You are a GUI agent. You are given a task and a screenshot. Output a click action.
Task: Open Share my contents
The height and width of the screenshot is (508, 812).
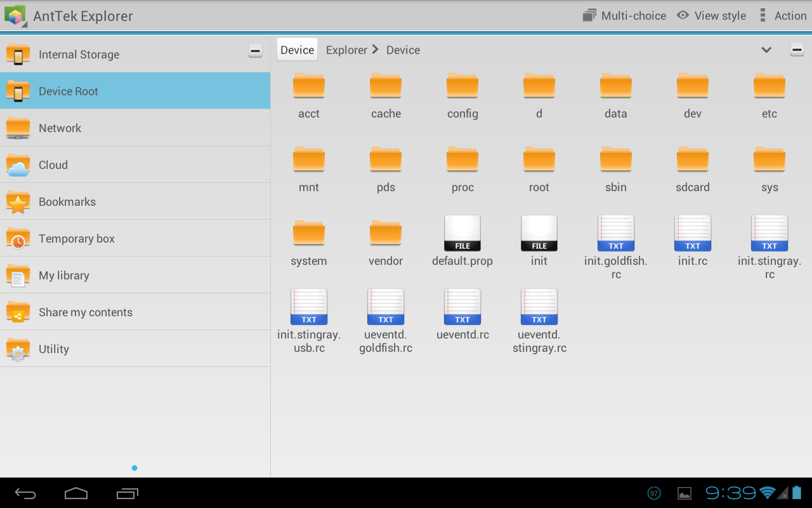[x=85, y=312]
